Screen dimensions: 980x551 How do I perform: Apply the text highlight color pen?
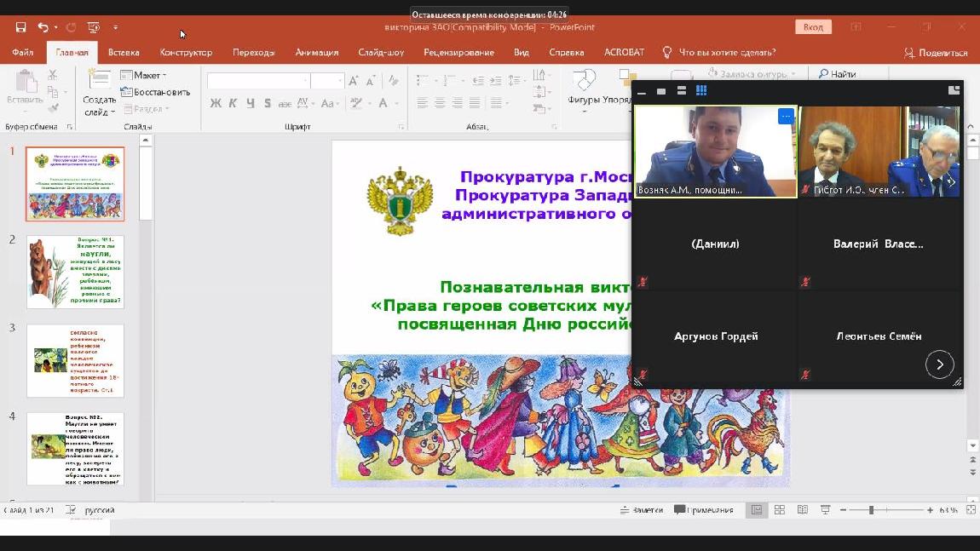tap(356, 103)
